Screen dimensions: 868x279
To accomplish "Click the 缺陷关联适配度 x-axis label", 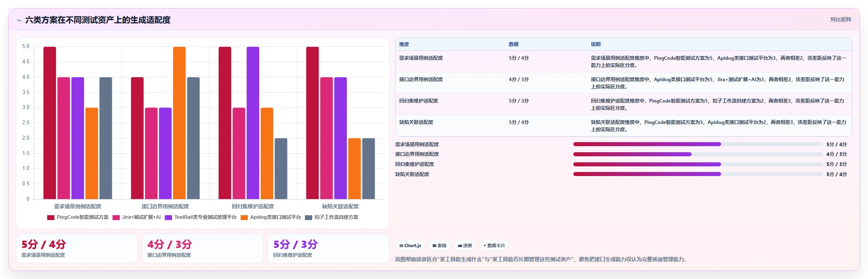I will [340, 206].
